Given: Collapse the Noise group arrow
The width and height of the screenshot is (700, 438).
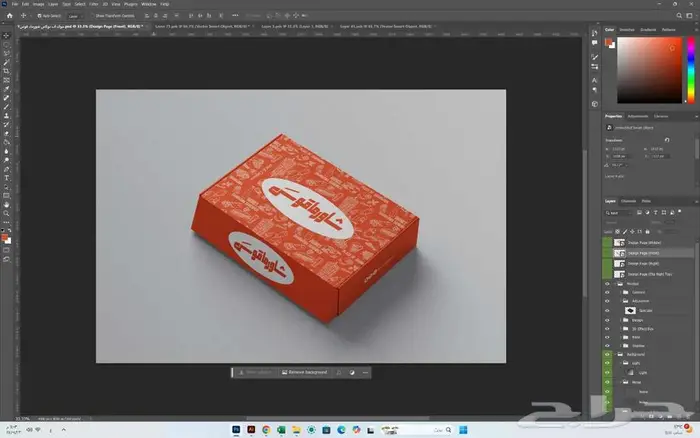Looking at the screenshot, I should 621,382.
